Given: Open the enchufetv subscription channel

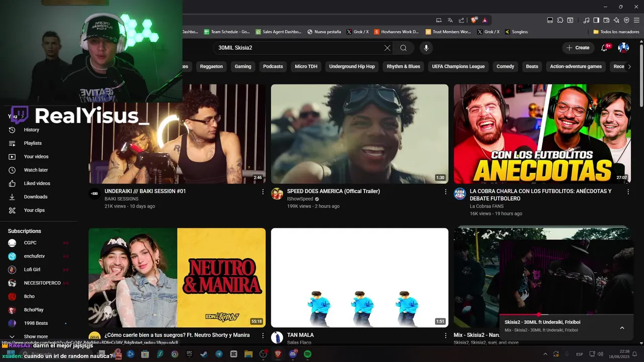Looking at the screenshot, I should pyautogui.click(x=34, y=256).
